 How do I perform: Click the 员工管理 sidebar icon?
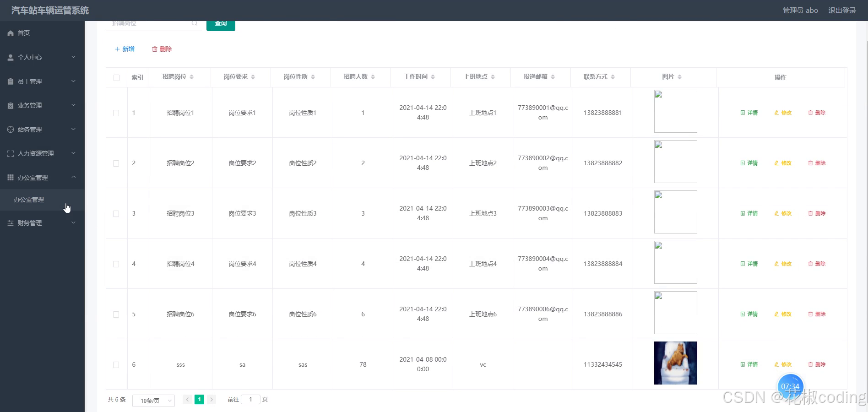11,81
